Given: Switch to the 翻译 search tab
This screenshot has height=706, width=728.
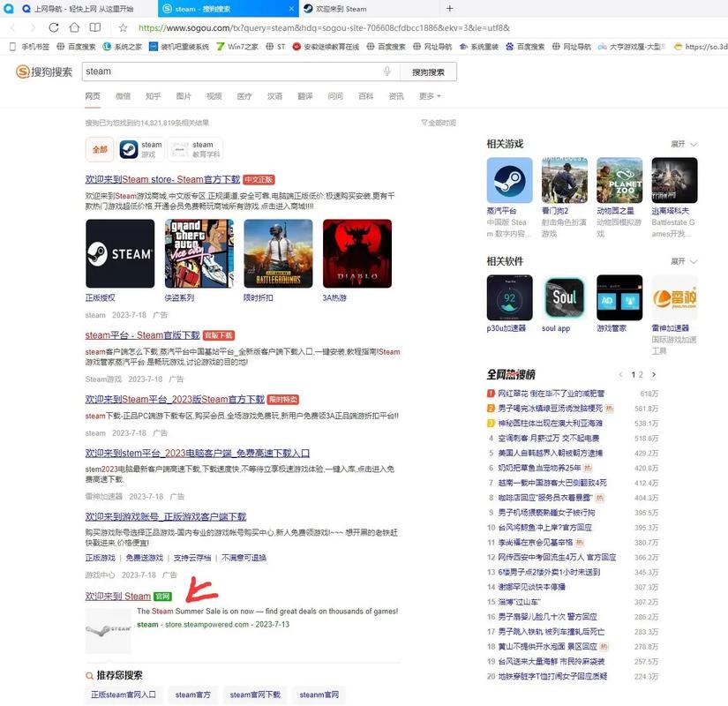Looking at the screenshot, I should [x=305, y=96].
